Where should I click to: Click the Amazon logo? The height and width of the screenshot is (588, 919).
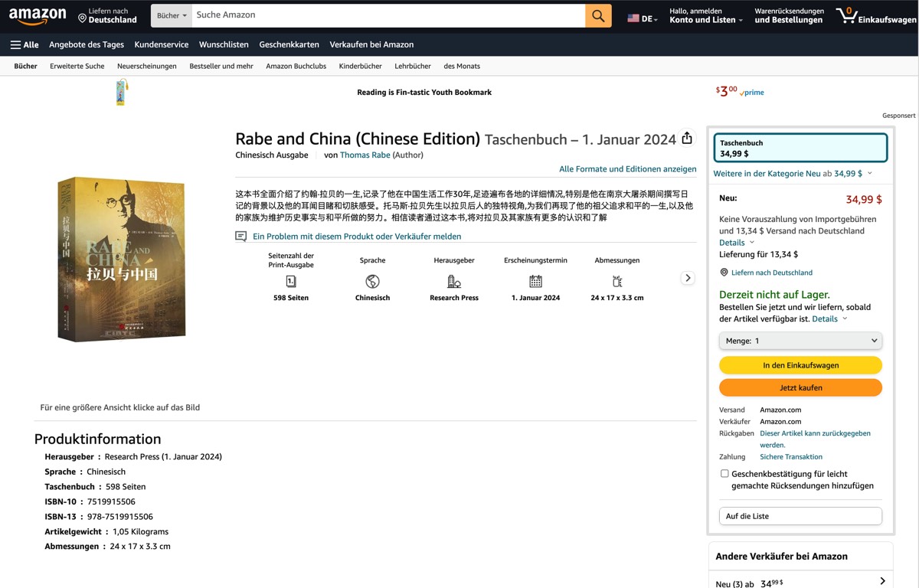[38, 15]
